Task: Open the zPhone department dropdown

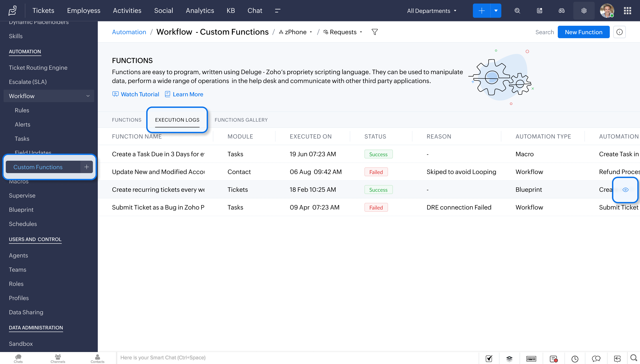Action: click(296, 32)
